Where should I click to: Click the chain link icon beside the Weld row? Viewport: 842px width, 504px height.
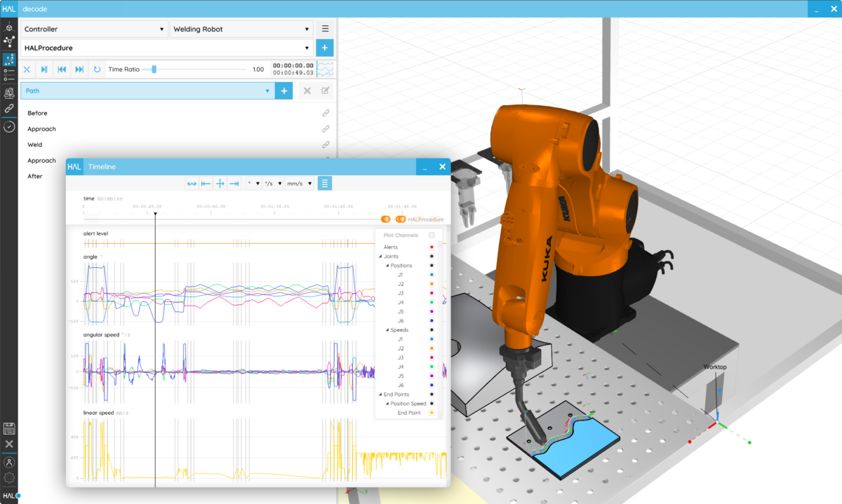(x=326, y=144)
